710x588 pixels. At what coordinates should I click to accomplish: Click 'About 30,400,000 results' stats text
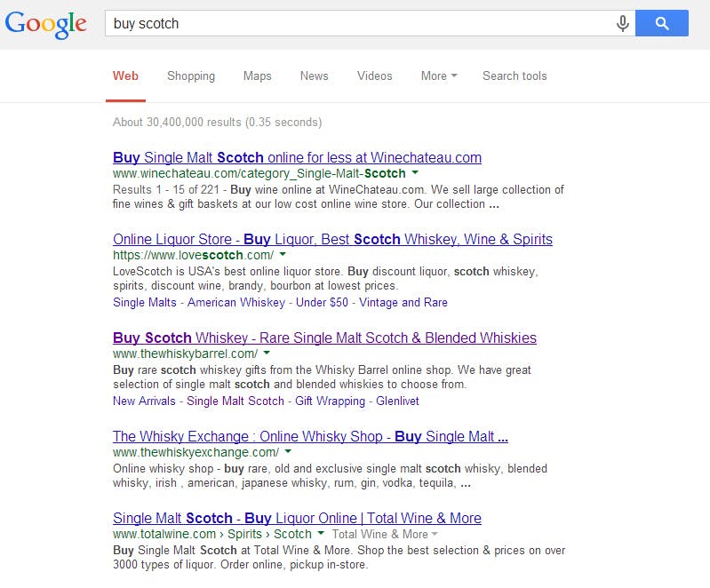tap(217, 123)
